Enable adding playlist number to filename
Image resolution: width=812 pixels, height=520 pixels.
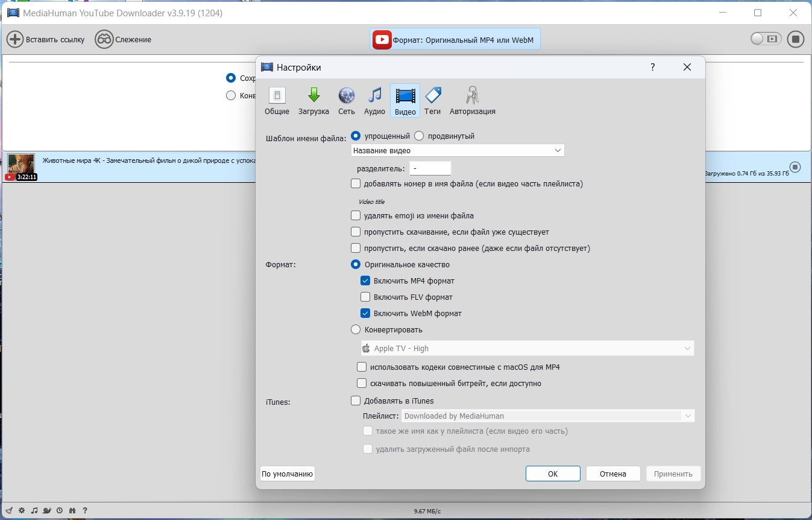tap(356, 184)
